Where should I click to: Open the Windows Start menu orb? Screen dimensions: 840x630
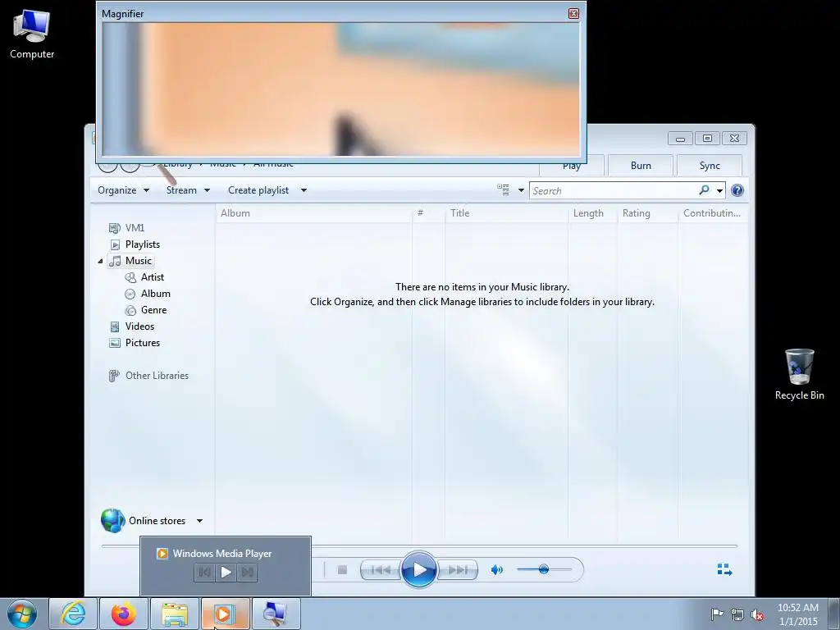point(22,614)
